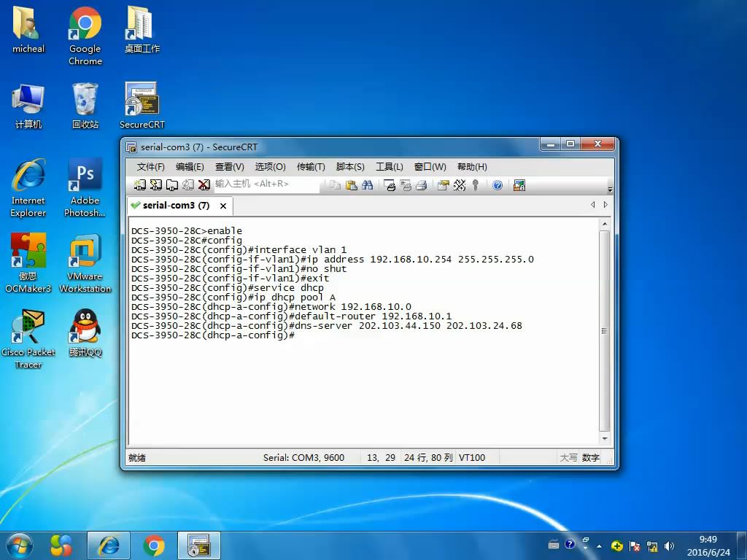The height and width of the screenshot is (560, 747).
Task: Click the grayed Reconnect toolbar icon
Action: tap(188, 185)
